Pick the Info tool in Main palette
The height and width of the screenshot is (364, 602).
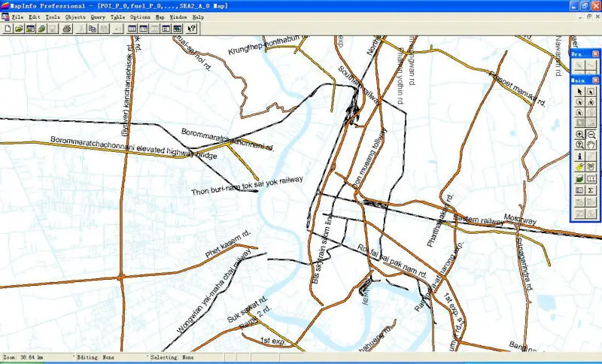[x=579, y=156]
